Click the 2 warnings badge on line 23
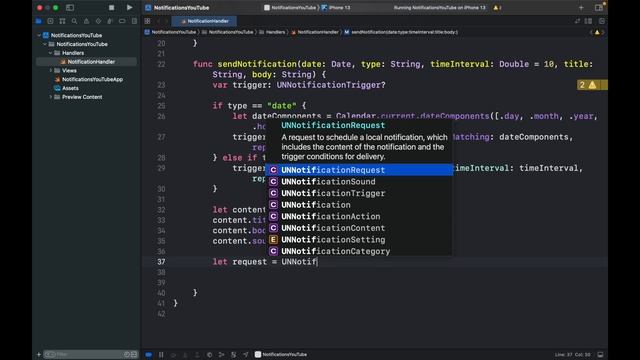The image size is (640, 360). click(x=592, y=85)
